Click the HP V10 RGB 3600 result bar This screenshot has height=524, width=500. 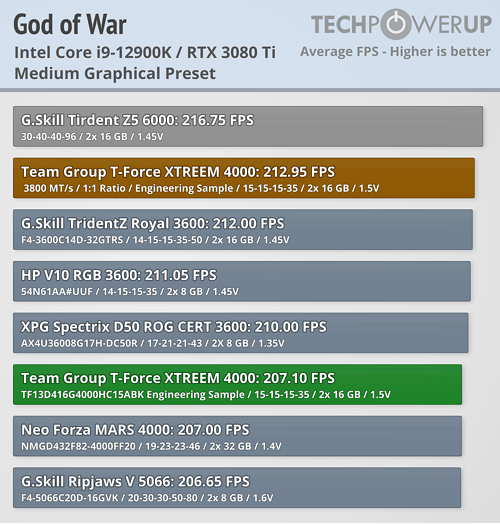242,281
